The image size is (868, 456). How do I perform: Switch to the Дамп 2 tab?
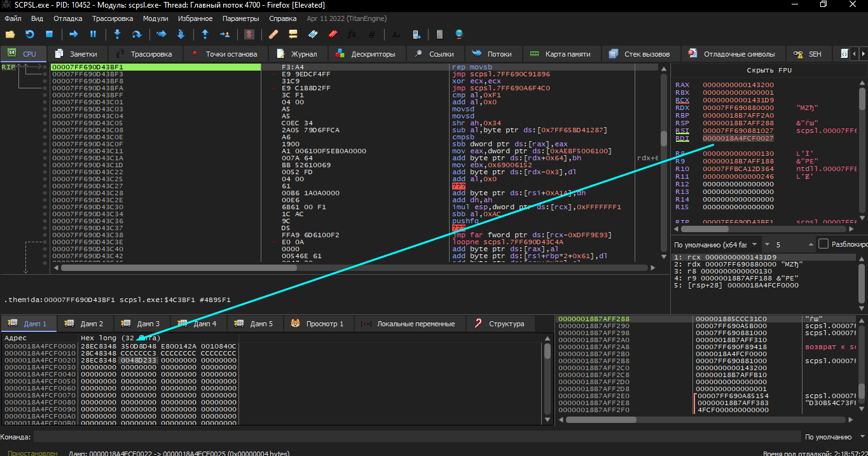(85, 324)
